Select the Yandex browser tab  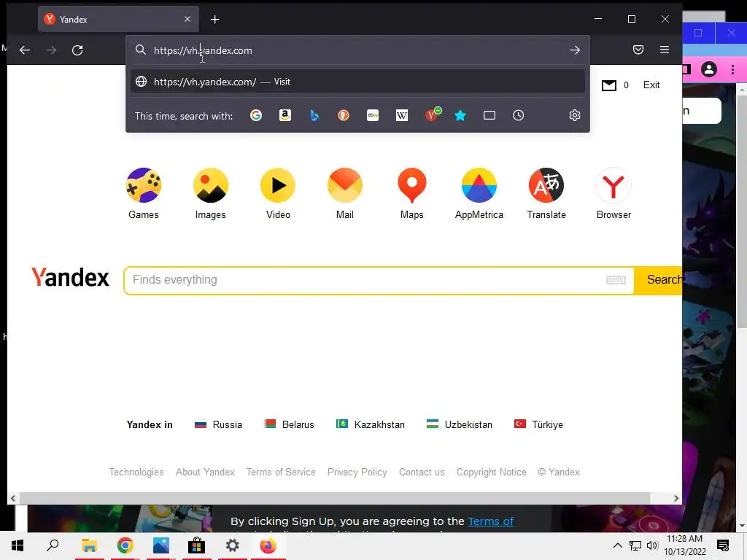coord(118,19)
